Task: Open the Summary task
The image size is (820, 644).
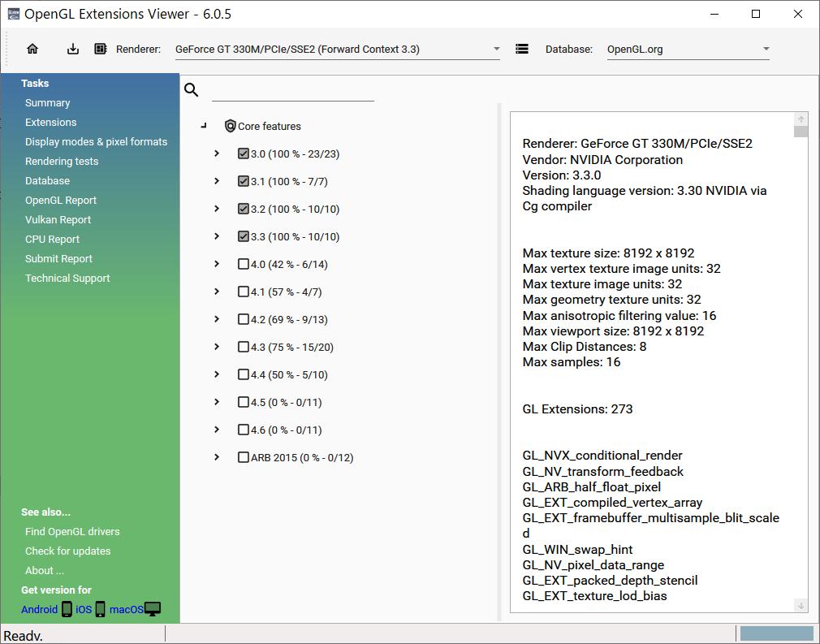Action: [48, 102]
